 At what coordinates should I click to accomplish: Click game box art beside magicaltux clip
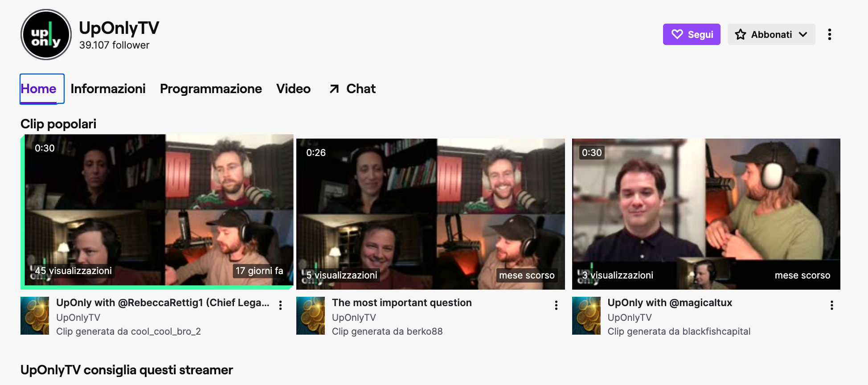586,315
